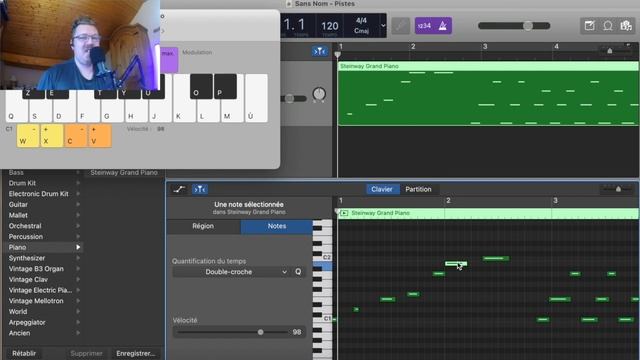Select Vintage B3 Organ category
The width and height of the screenshot is (640, 360).
click(x=43, y=269)
